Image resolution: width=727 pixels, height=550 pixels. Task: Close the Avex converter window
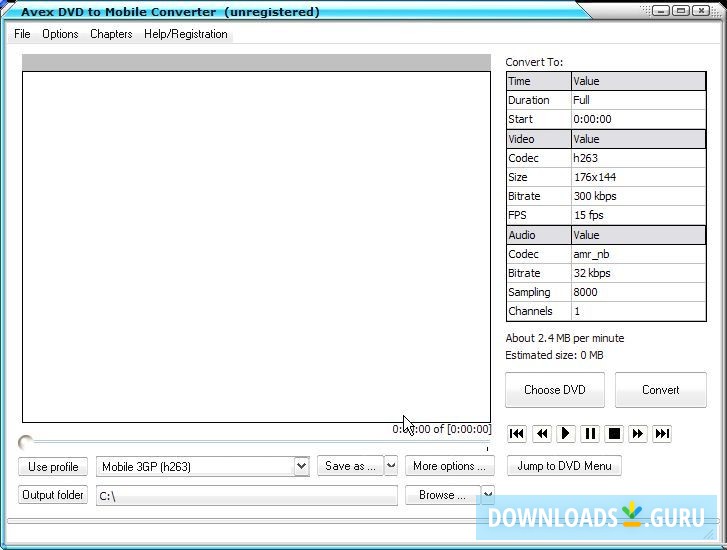[701, 11]
